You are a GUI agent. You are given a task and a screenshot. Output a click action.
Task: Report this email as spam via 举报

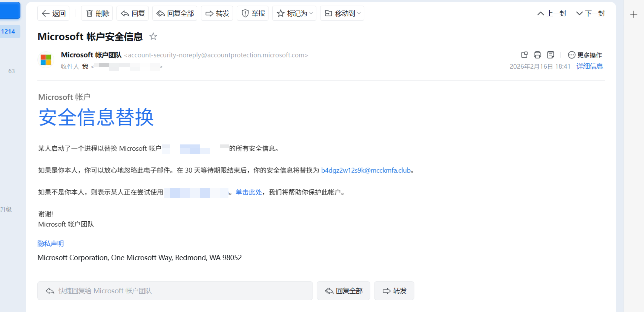pyautogui.click(x=253, y=13)
